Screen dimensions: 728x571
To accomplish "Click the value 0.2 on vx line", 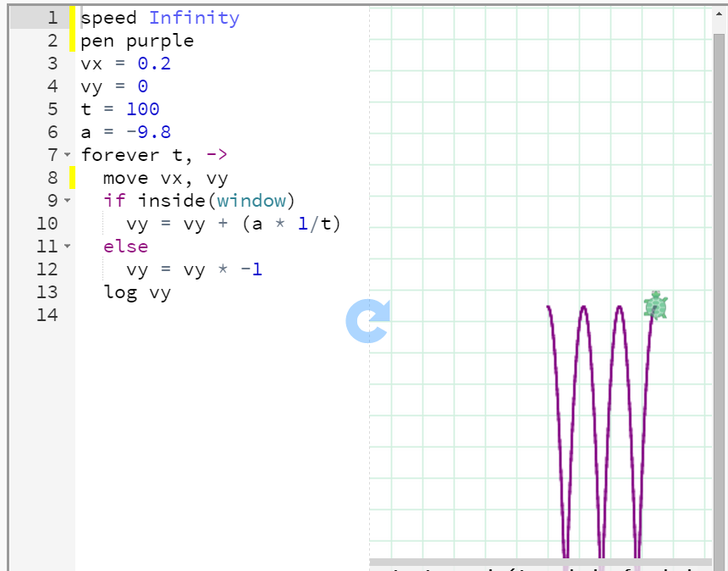I will point(154,64).
